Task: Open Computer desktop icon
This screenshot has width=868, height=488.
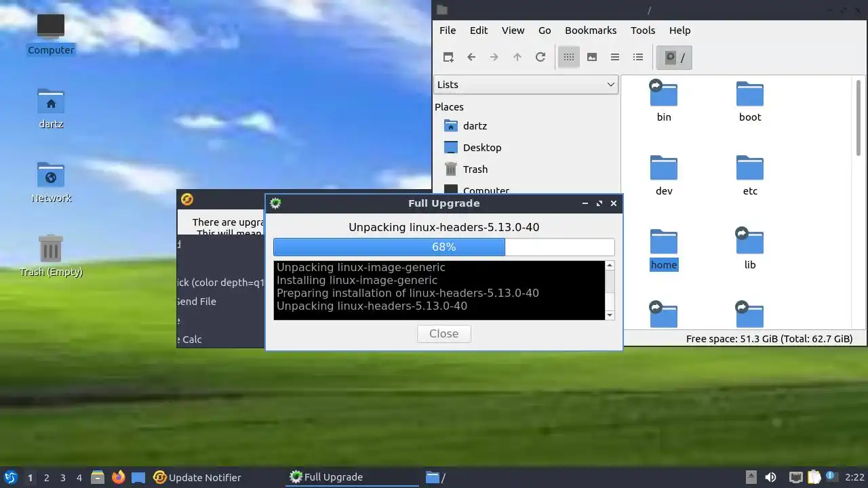Action: click(x=51, y=34)
